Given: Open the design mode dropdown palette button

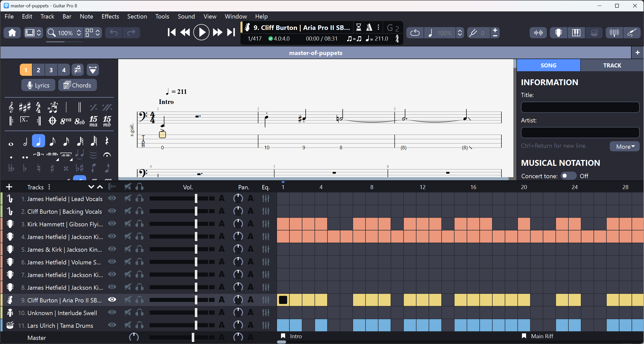Looking at the screenshot, I should tap(93, 70).
